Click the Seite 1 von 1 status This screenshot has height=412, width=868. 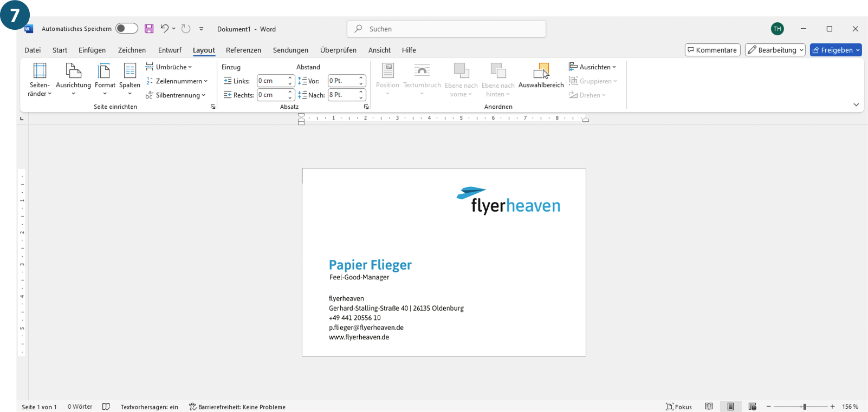pyautogui.click(x=39, y=407)
